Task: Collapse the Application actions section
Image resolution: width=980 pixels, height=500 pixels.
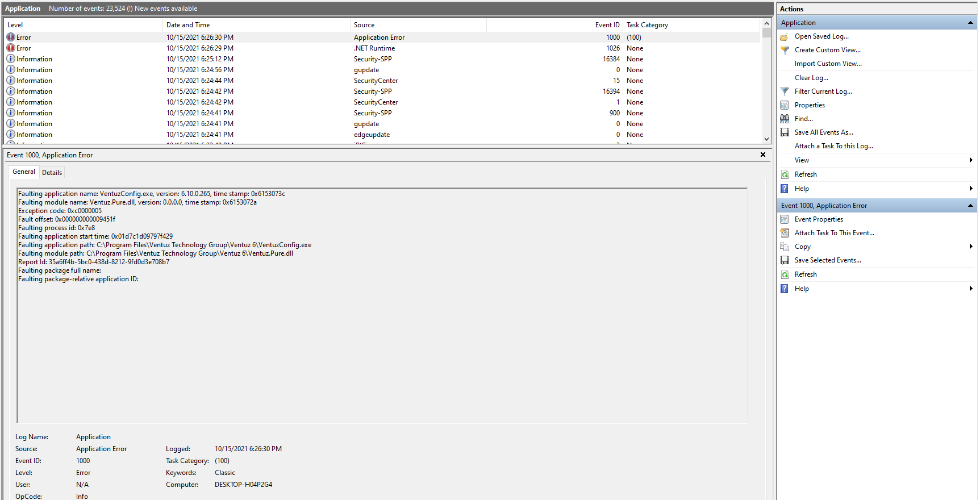Action: 970,23
